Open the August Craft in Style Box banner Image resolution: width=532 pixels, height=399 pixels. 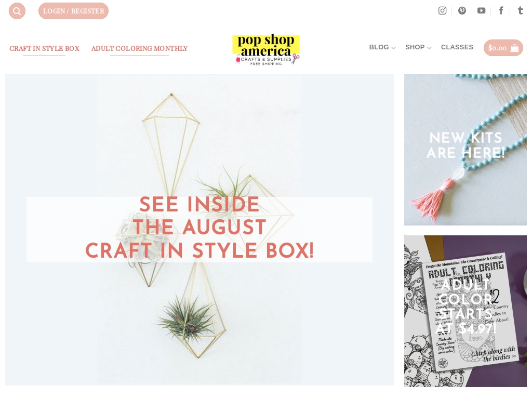199,230
